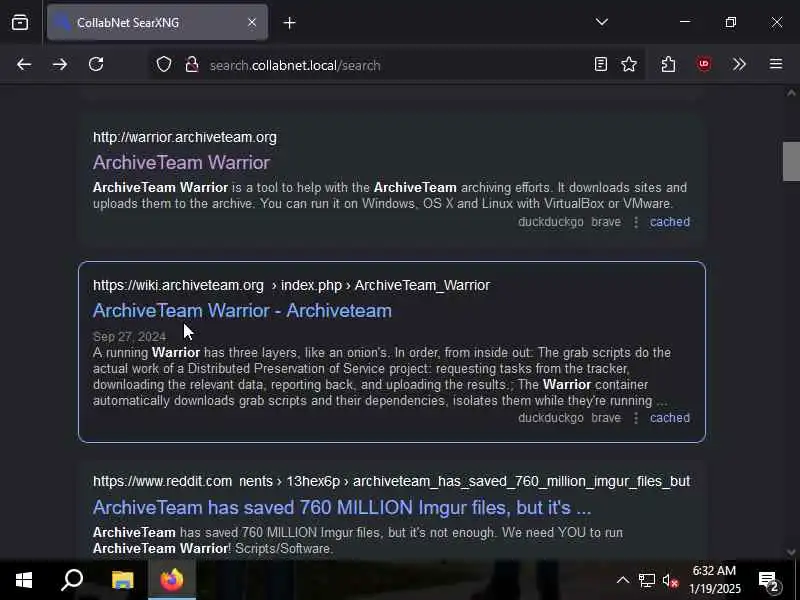Expand the list all tabs dropdown
Screen dimensions: 800x600
pos(602,22)
